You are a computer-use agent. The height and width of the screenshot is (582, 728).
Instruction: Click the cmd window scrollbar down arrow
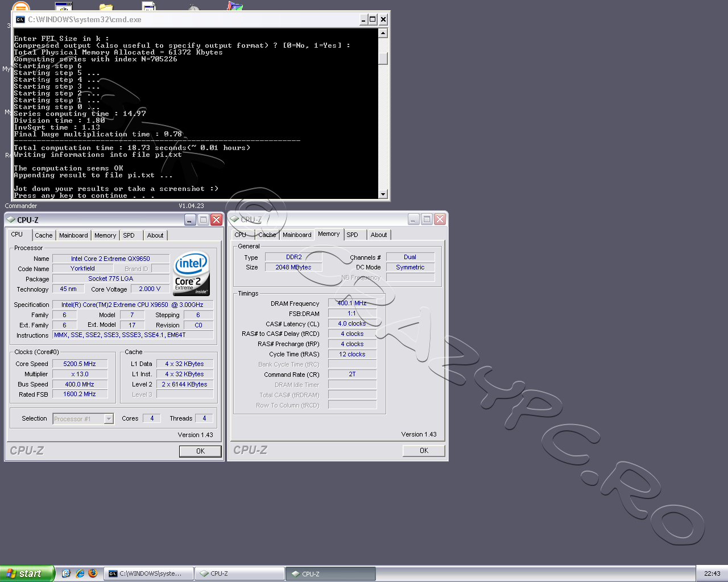pyautogui.click(x=383, y=194)
